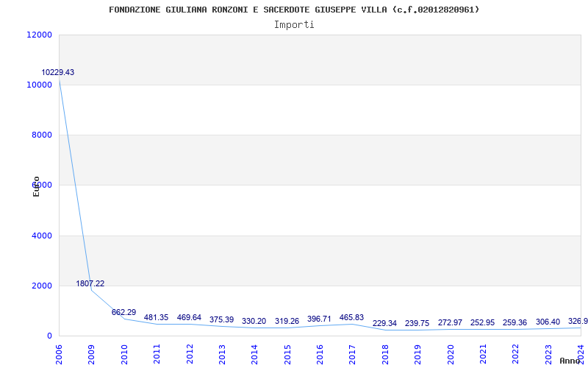Select the 465.83 data label
588x368 pixels.
(x=352, y=318)
